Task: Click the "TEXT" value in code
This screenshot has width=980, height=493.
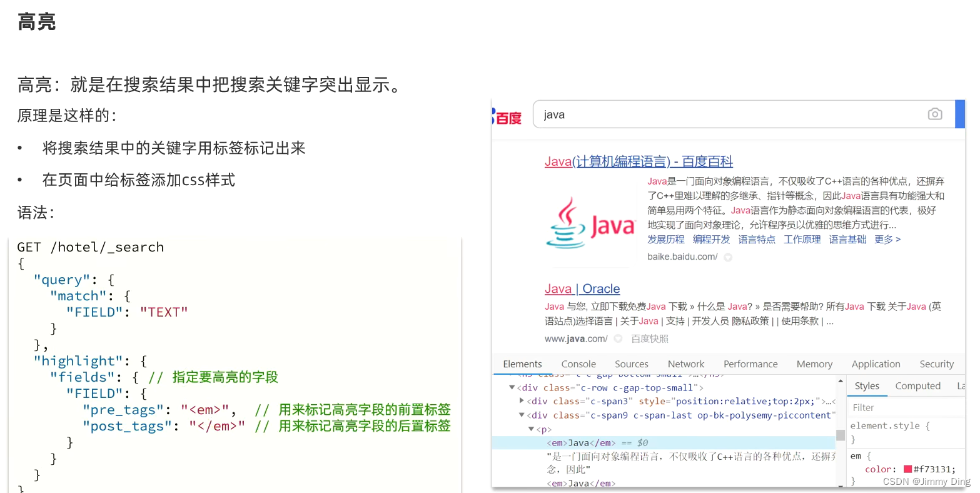Action: point(164,312)
